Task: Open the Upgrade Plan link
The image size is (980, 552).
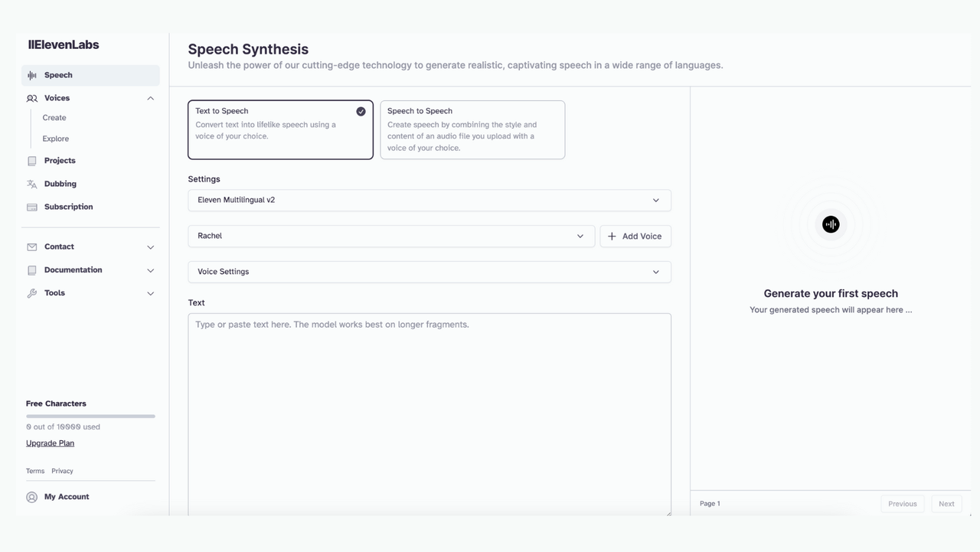Action: 50,443
